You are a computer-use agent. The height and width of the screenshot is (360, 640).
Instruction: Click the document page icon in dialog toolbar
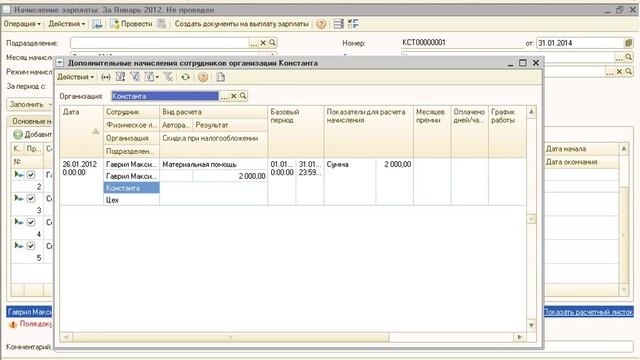(x=220, y=77)
